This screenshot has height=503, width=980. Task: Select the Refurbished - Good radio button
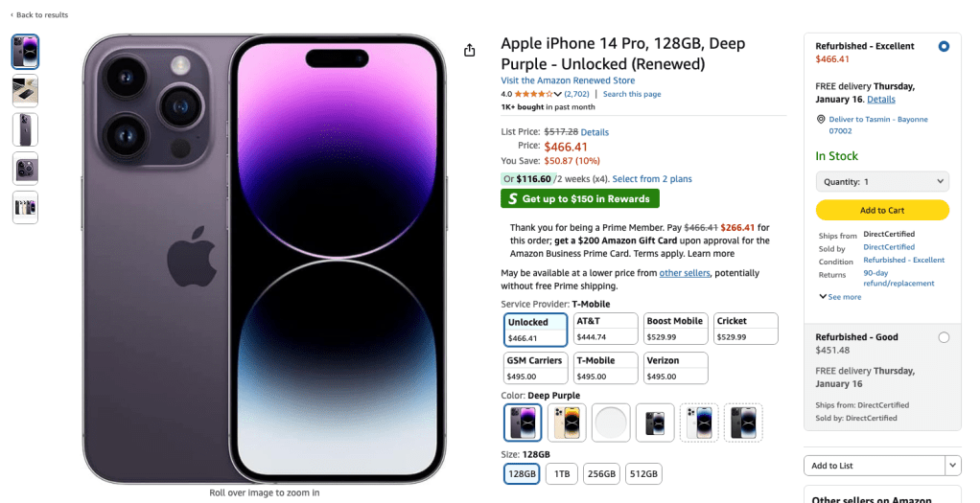945,337
